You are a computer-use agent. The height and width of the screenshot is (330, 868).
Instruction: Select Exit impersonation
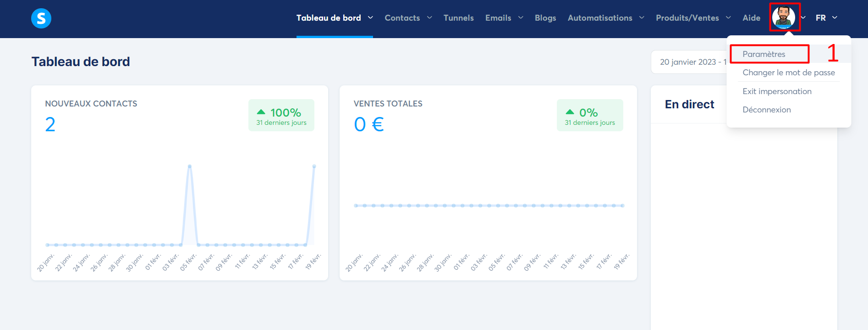(x=777, y=91)
